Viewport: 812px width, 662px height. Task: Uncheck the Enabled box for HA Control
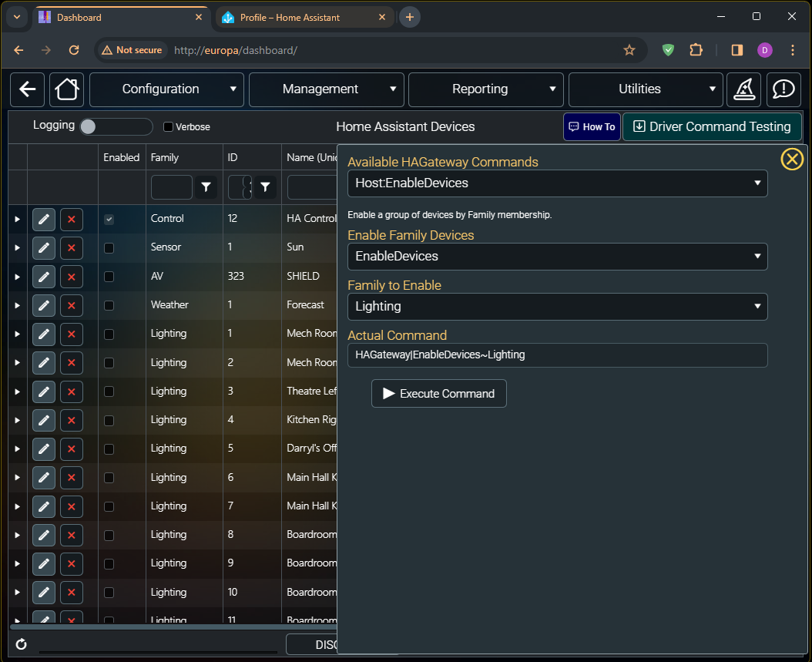[x=109, y=219]
